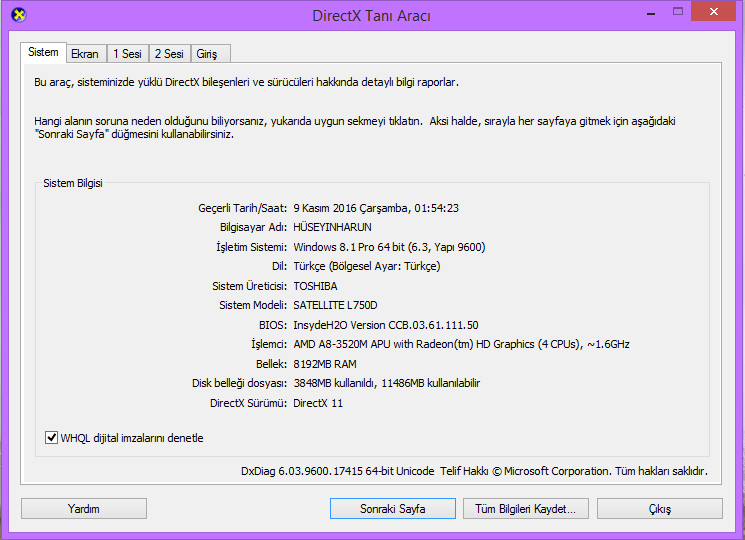Click the DirectX icon in title bar
Screen dimensions: 745x540
(x=19, y=15)
